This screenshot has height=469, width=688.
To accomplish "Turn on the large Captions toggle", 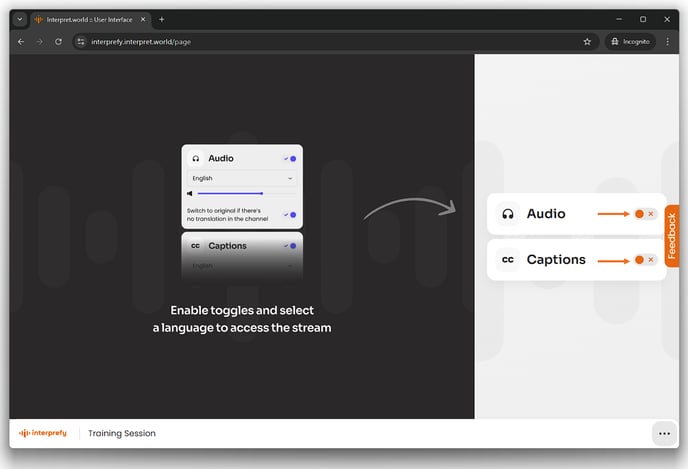I will (645, 260).
